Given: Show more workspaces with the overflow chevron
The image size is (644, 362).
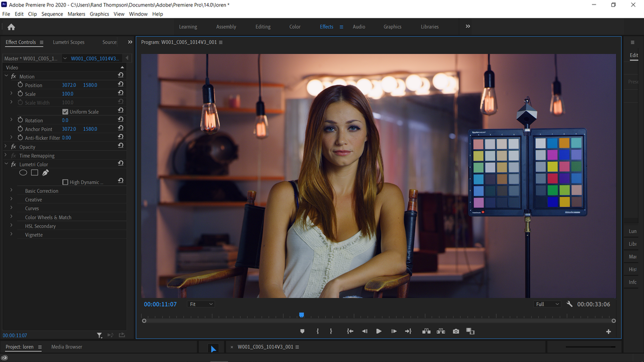Looking at the screenshot, I should (x=468, y=27).
